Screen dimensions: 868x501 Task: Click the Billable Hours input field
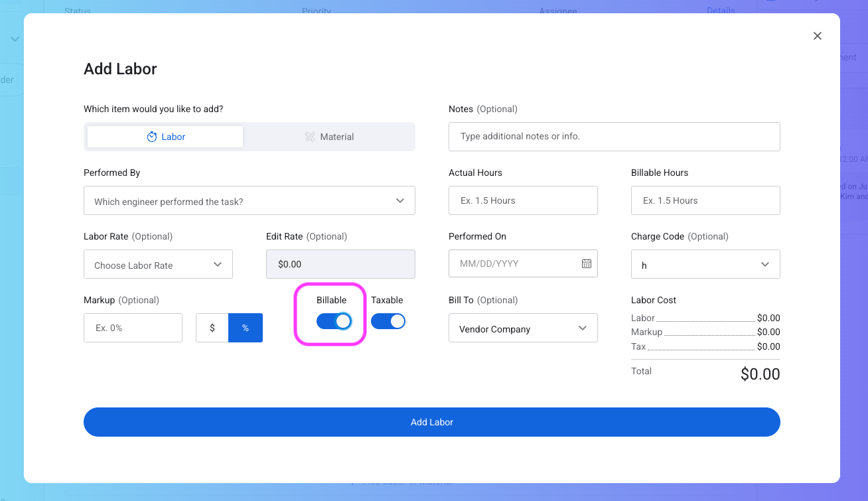click(x=705, y=200)
